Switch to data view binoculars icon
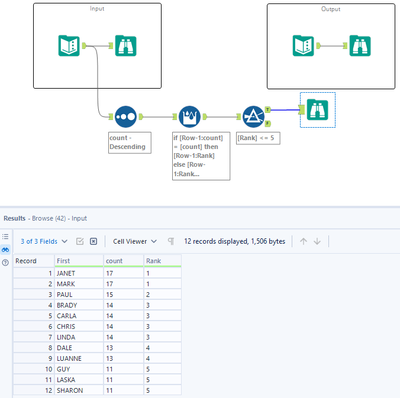Image resolution: width=400 pixels, height=398 pixels. 5,250
